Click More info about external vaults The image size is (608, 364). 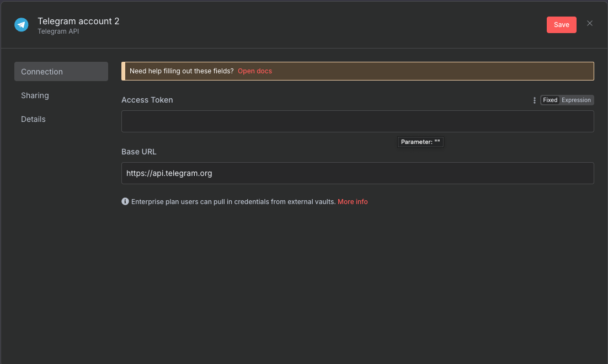[x=353, y=201]
